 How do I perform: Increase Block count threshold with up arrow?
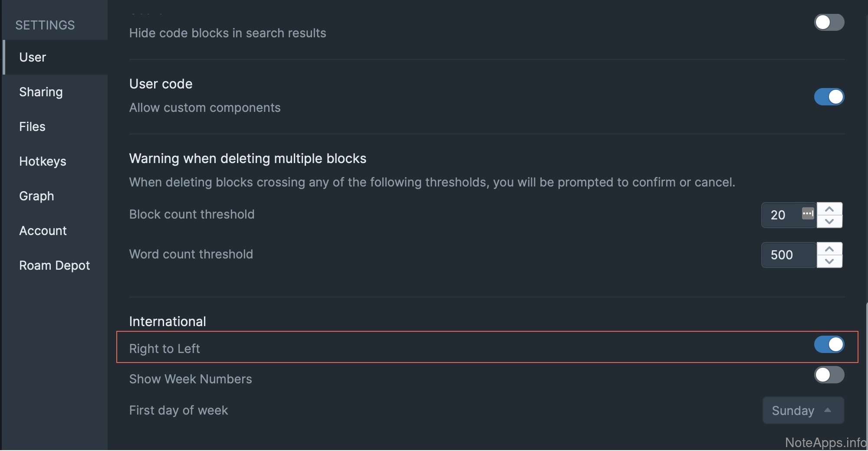[829, 209]
